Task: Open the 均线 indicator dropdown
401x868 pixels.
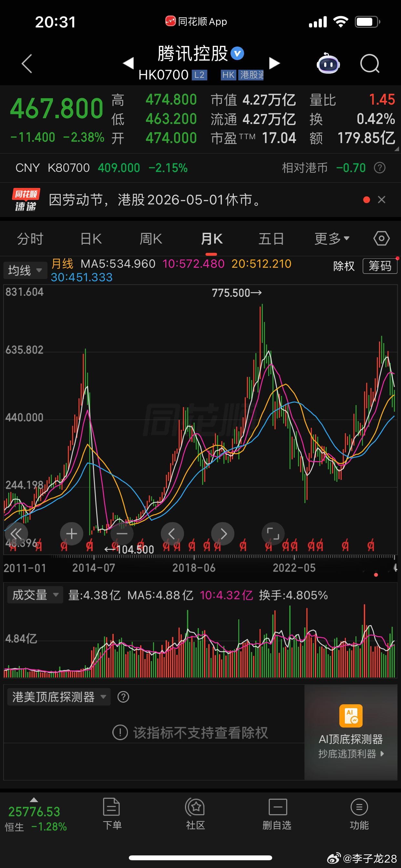Action: tap(25, 270)
